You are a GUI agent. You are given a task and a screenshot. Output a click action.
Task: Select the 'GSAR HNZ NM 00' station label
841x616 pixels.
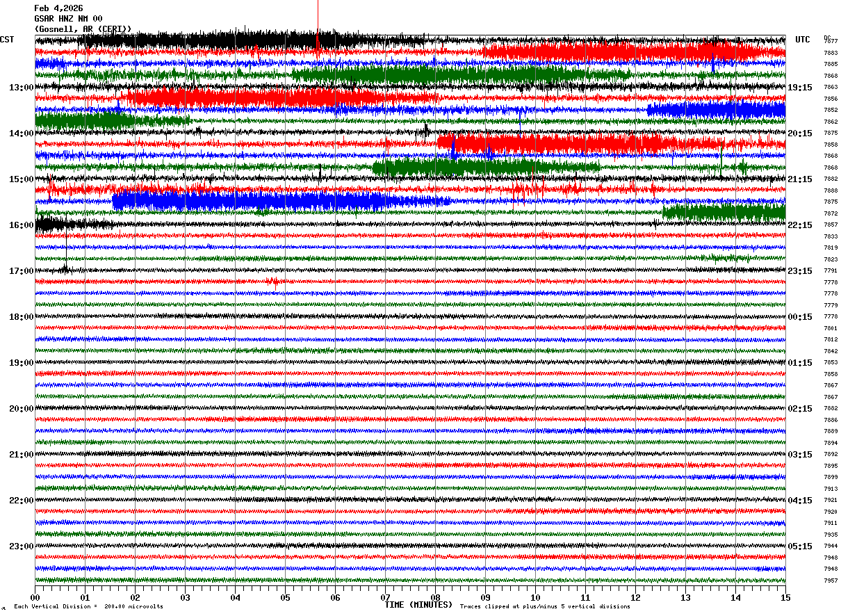point(68,19)
